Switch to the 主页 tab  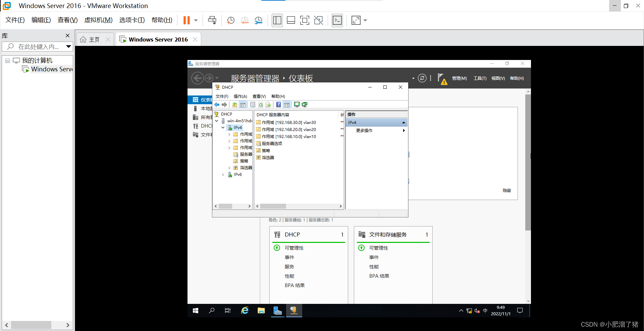[95, 40]
